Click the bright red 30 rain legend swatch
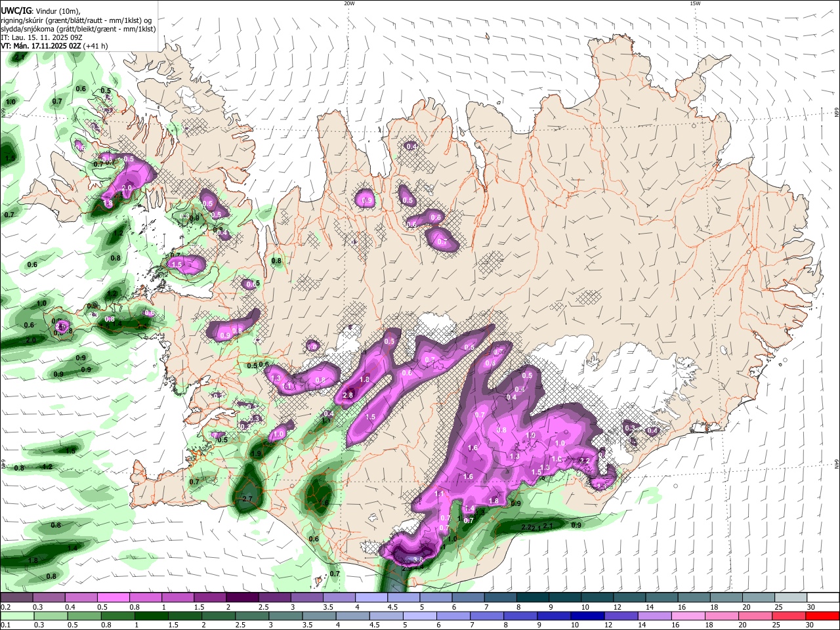The height and width of the screenshot is (630, 840). [823, 616]
